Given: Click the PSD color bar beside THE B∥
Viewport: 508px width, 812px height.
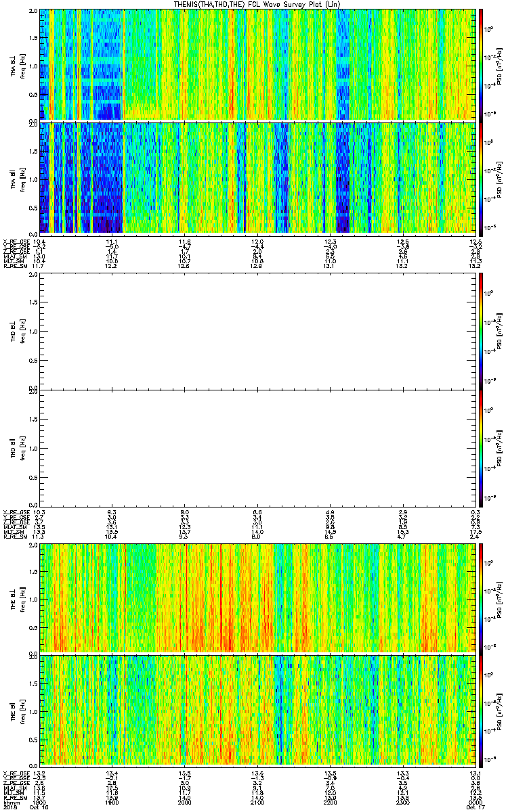Looking at the screenshot, I should 481,710.
